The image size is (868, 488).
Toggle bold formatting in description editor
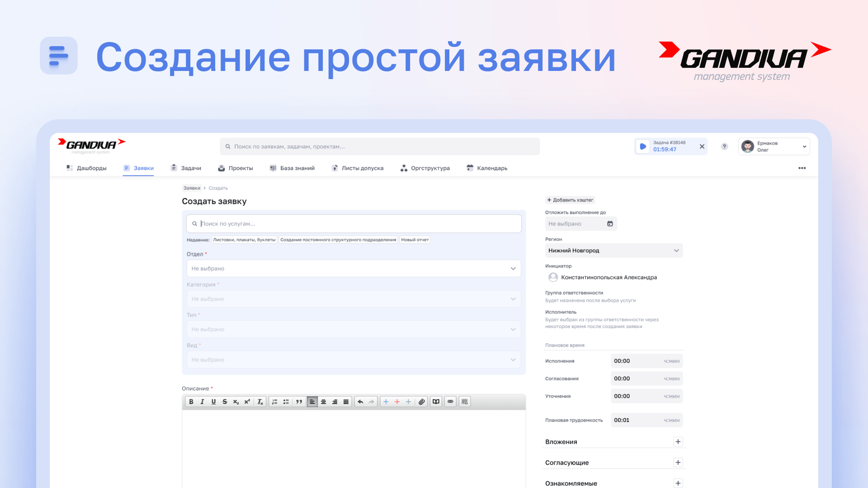click(x=191, y=402)
